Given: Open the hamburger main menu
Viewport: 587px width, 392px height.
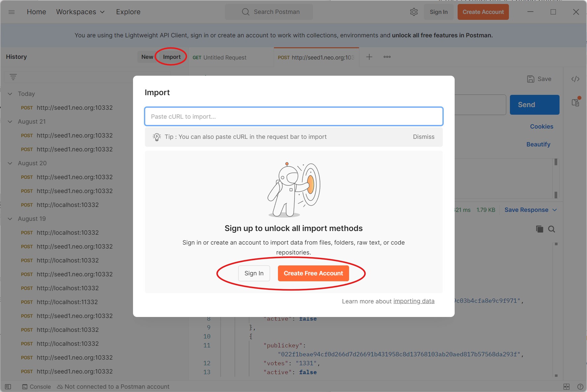Looking at the screenshot, I should (12, 12).
